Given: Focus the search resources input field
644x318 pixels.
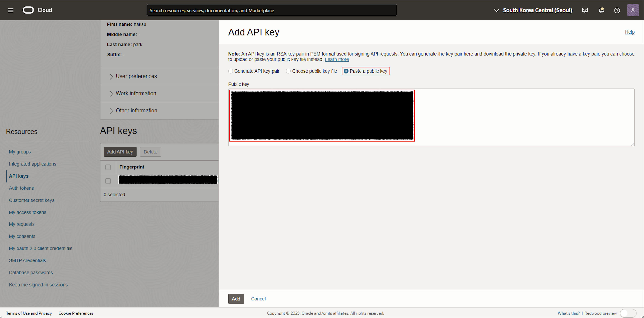Looking at the screenshot, I should [x=272, y=10].
